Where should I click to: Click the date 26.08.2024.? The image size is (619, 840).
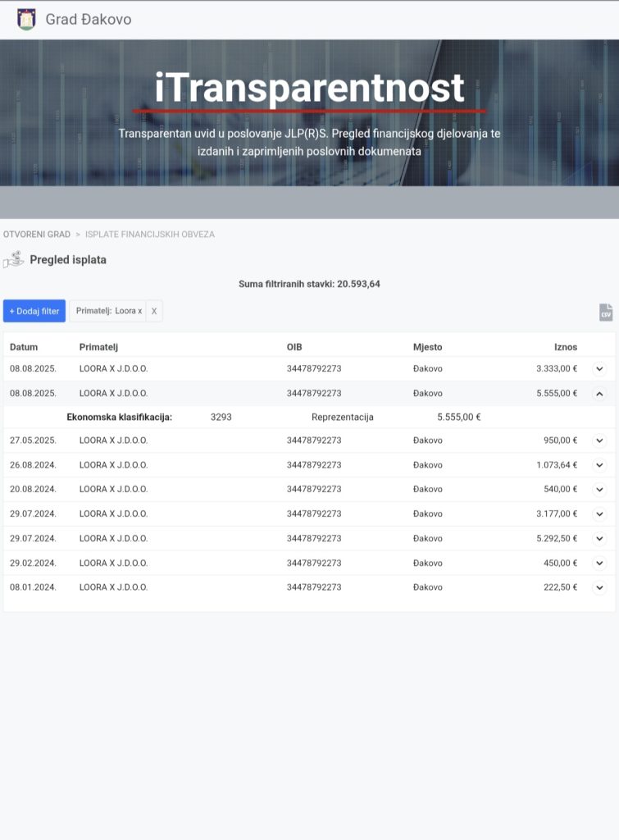(33, 465)
